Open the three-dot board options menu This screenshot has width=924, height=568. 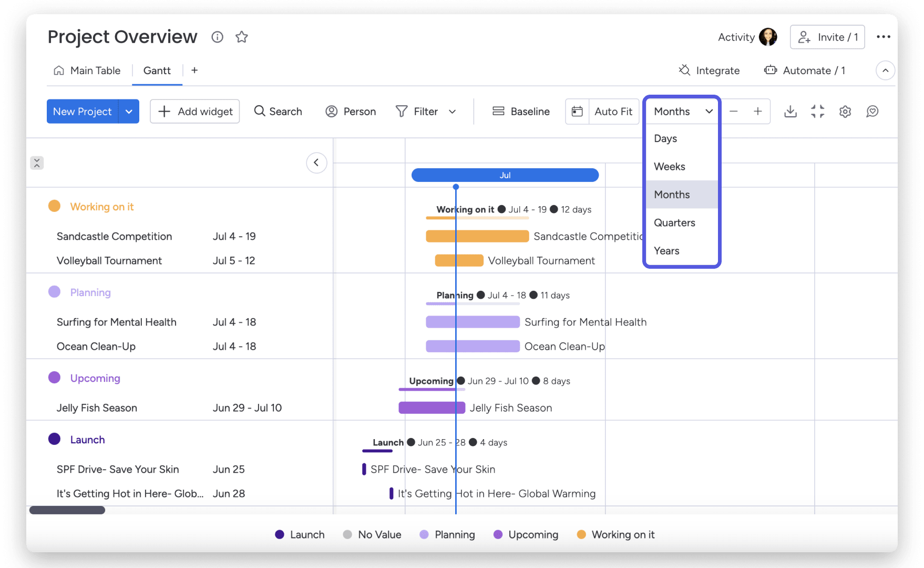(x=884, y=37)
